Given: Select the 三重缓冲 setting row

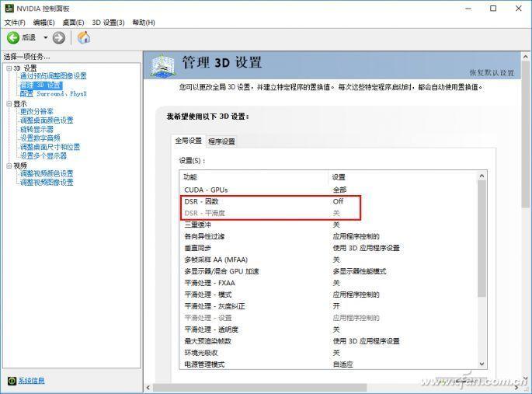Looking at the screenshot, I should pyautogui.click(x=328, y=225).
